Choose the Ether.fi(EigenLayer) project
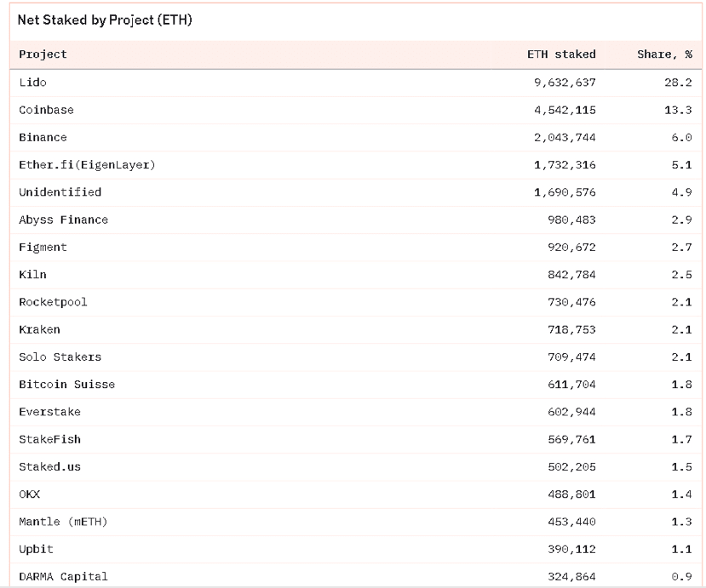This screenshot has width=706, height=588. click(87, 165)
